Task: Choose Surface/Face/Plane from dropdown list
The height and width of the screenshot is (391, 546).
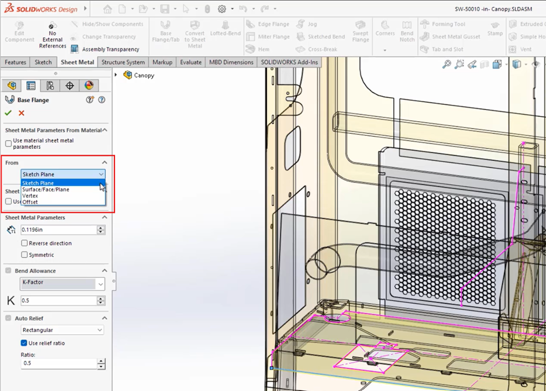Action: tap(63, 189)
